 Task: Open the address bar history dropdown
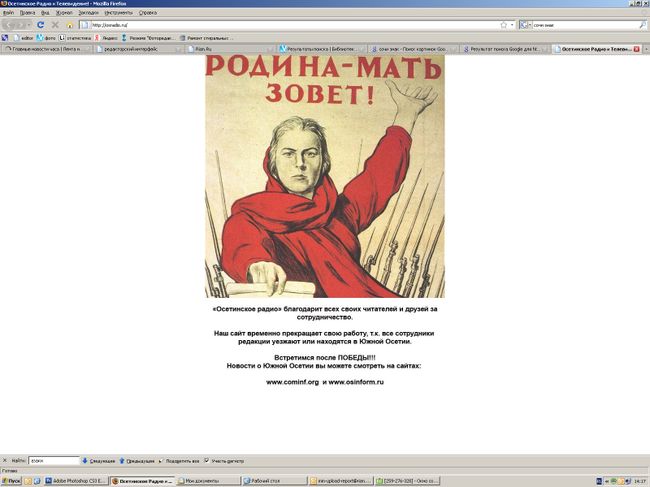[512, 25]
